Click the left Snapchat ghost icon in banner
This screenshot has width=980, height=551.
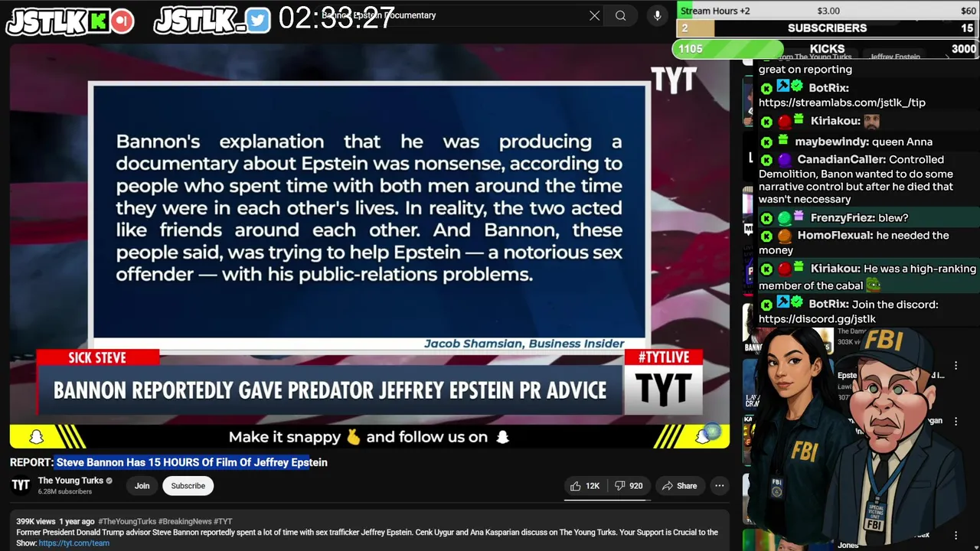(x=36, y=437)
